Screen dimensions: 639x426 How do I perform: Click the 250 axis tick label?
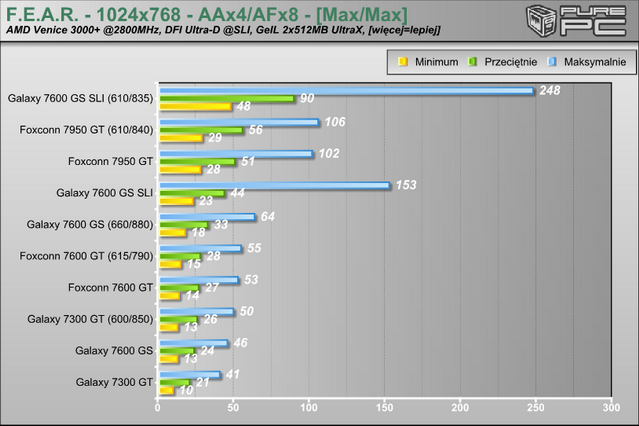[x=535, y=408]
